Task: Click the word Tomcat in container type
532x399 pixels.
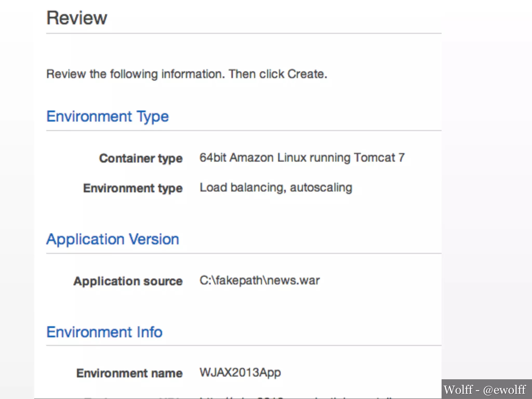Action: (374, 158)
